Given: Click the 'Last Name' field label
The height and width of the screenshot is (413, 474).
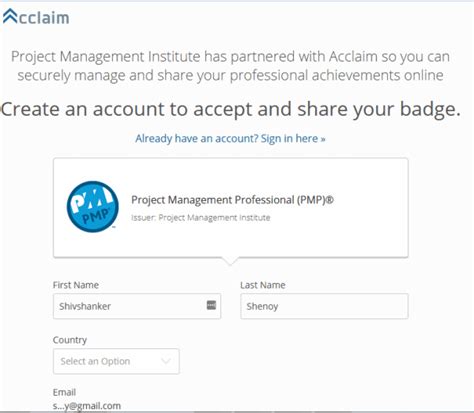Looking at the screenshot, I should coord(263,285).
